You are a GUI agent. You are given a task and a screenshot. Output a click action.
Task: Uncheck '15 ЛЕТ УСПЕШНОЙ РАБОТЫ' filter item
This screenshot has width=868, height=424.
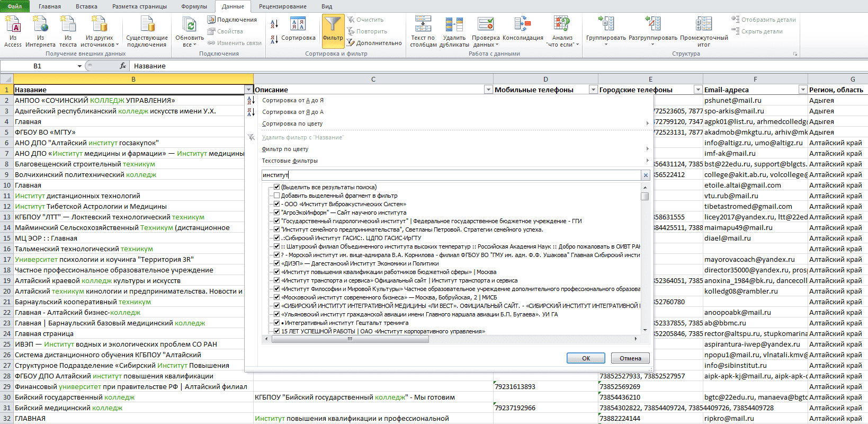(x=276, y=331)
